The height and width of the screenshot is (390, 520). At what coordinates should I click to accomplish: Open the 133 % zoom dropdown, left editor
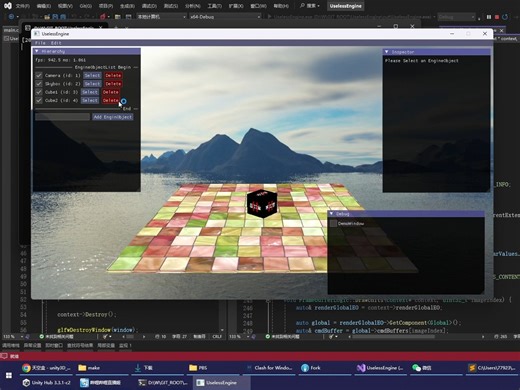tap(12, 337)
